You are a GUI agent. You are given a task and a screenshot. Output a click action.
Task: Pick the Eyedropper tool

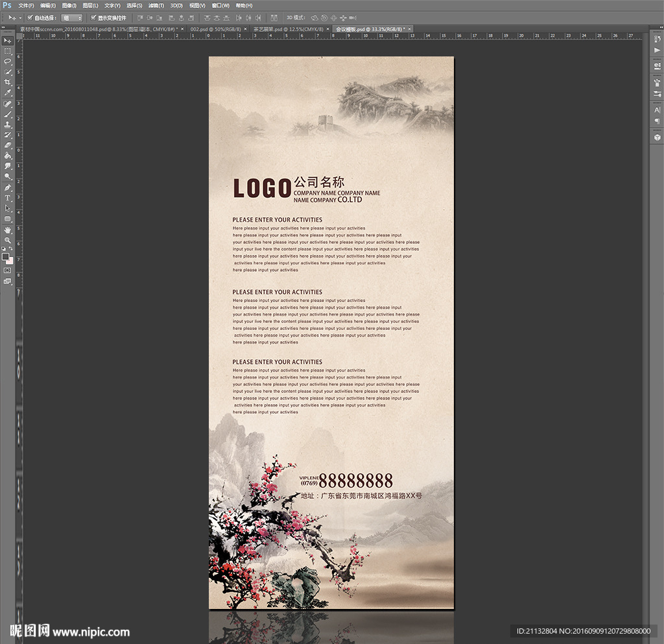(8, 93)
